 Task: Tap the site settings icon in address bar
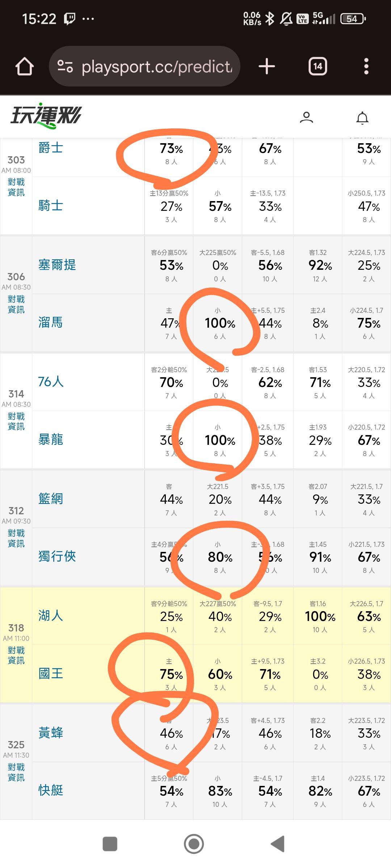click(x=65, y=67)
